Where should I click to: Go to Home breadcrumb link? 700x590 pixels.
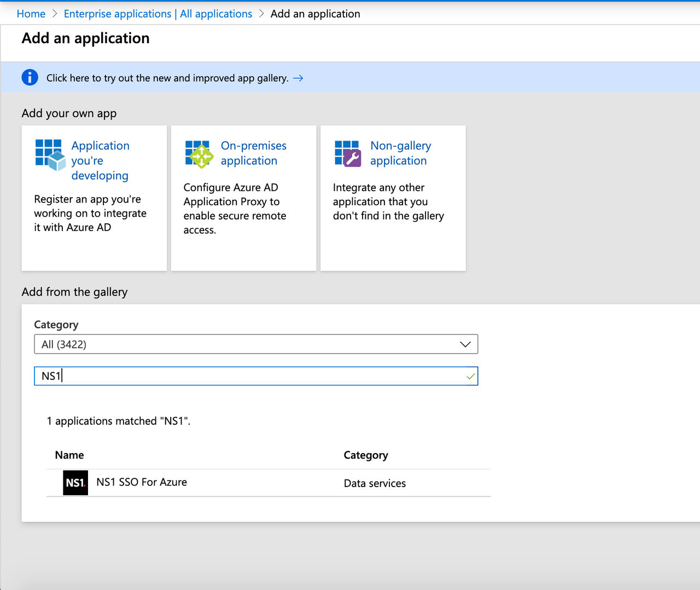31,14
